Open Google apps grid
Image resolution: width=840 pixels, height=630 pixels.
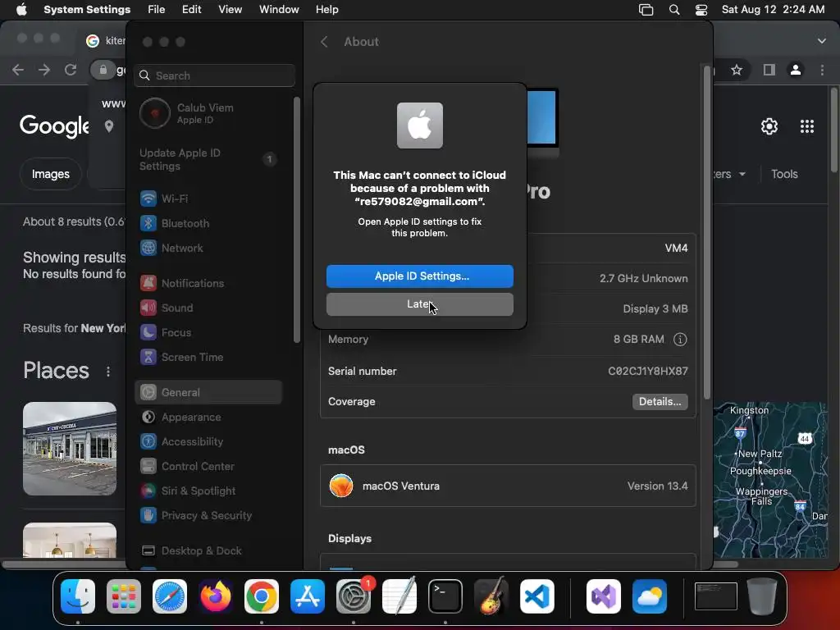click(x=807, y=126)
